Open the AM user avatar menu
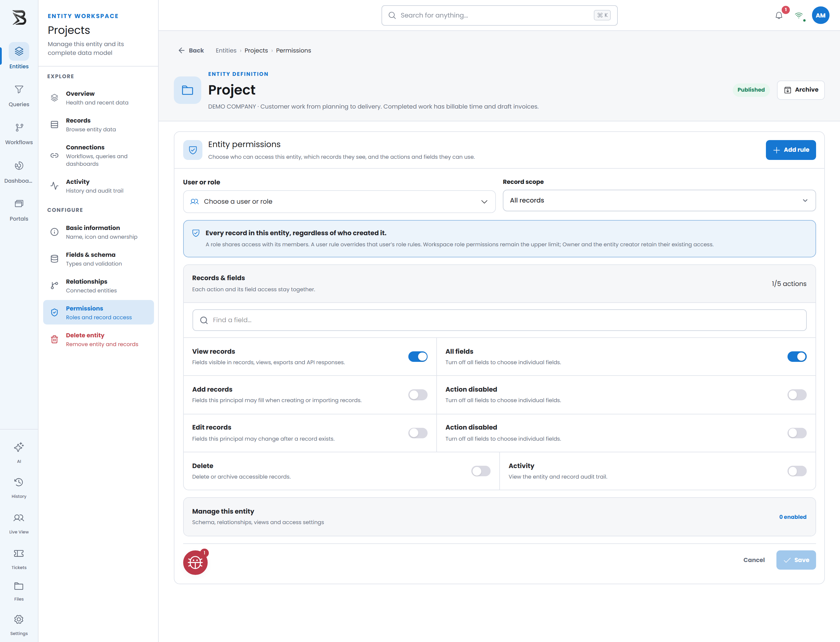840x642 pixels. pyautogui.click(x=820, y=15)
